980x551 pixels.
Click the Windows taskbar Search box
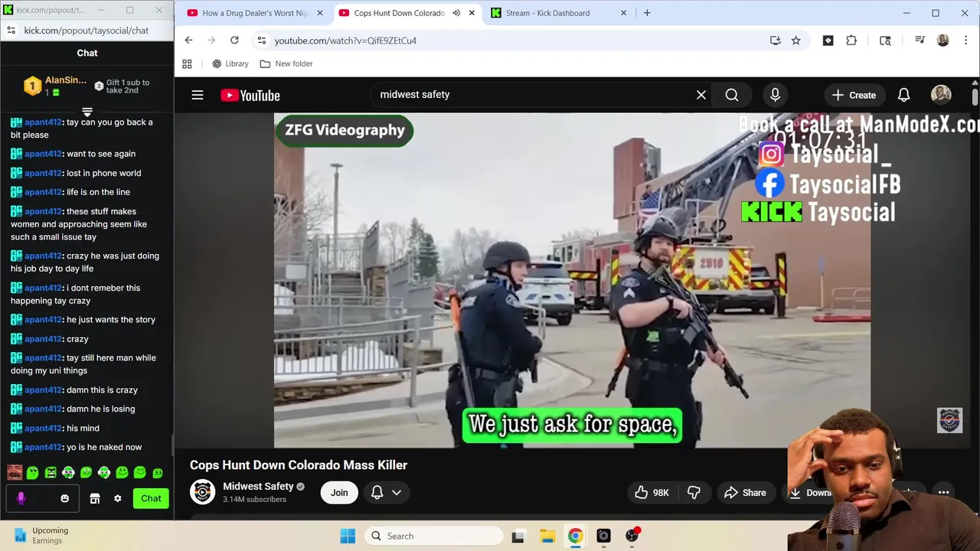434,536
